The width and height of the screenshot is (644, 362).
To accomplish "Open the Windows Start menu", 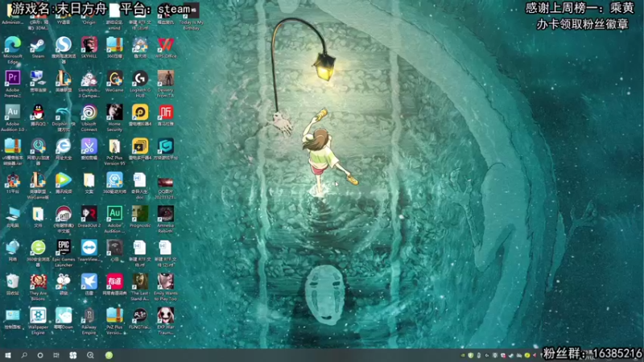I will click(x=8, y=355).
